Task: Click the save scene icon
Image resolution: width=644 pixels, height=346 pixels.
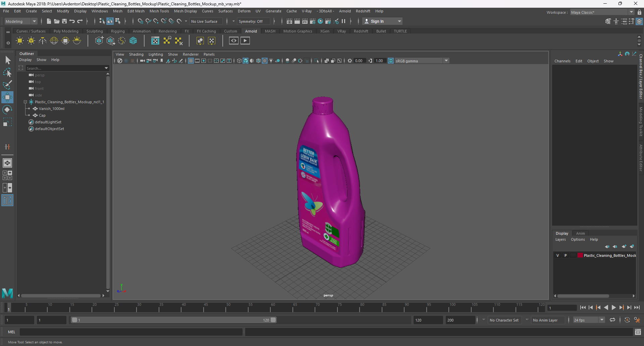Action: pyautogui.click(x=64, y=21)
